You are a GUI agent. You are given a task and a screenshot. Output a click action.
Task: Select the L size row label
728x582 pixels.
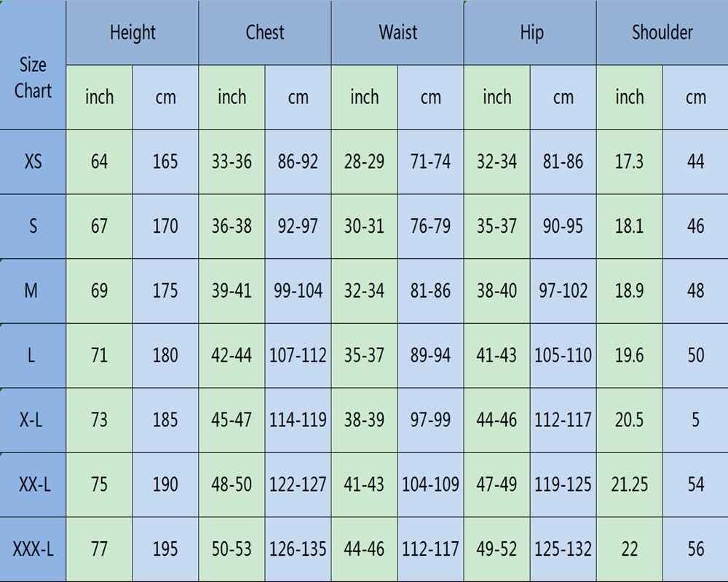point(33,355)
